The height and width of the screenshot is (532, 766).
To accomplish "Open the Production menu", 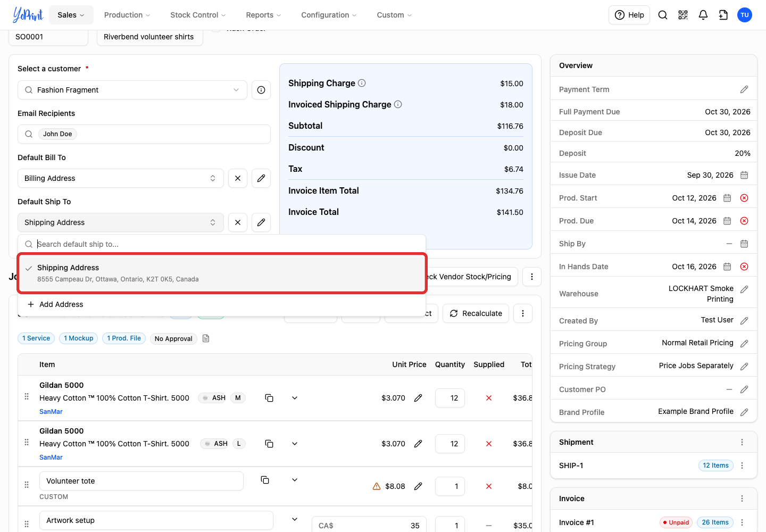I will click(x=127, y=15).
